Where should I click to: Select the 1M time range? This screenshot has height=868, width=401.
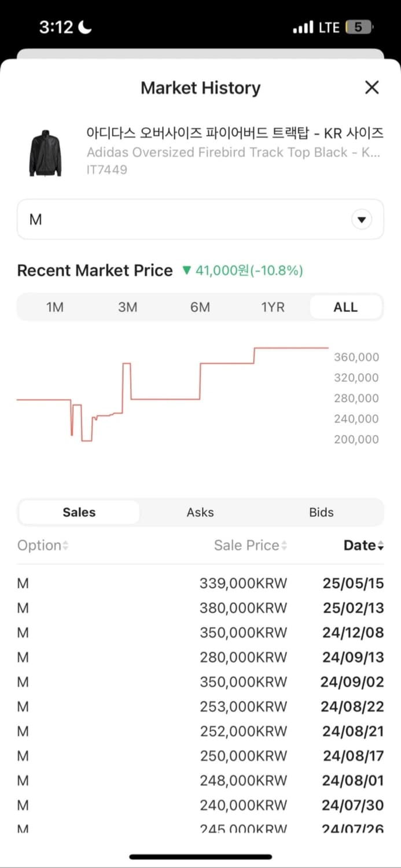(x=54, y=307)
